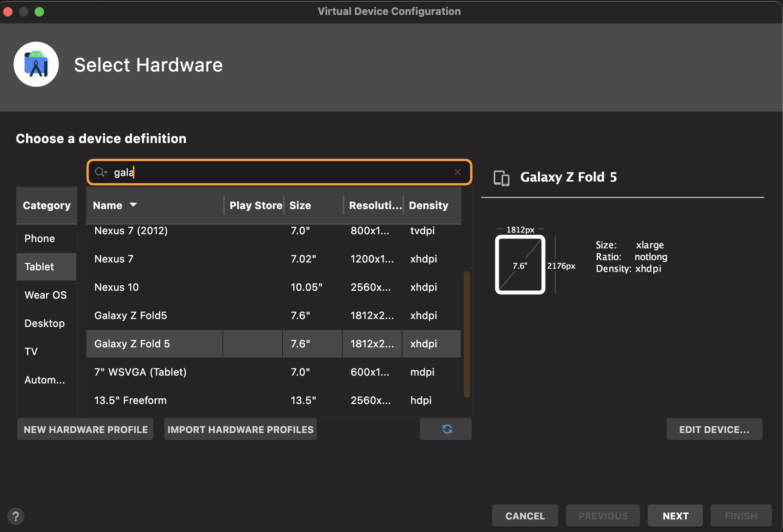Image resolution: width=783 pixels, height=532 pixels.
Task: Click the mdpi density cell
Action: pyautogui.click(x=422, y=372)
